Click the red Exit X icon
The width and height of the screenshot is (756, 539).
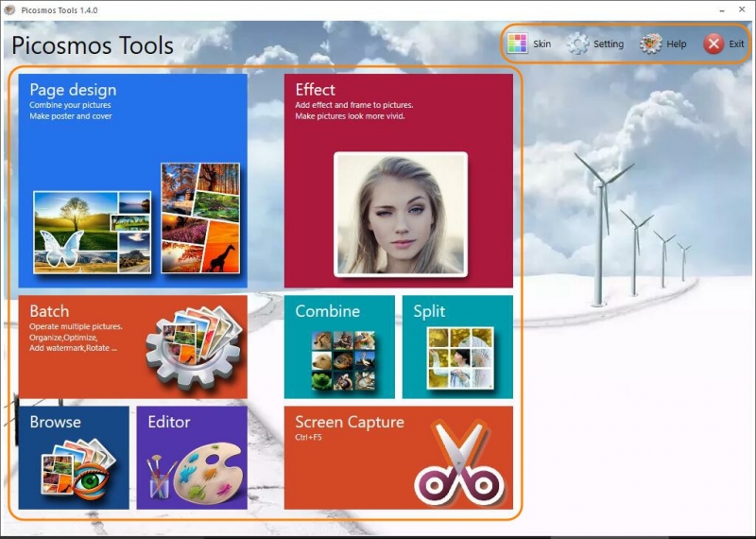[x=713, y=43]
